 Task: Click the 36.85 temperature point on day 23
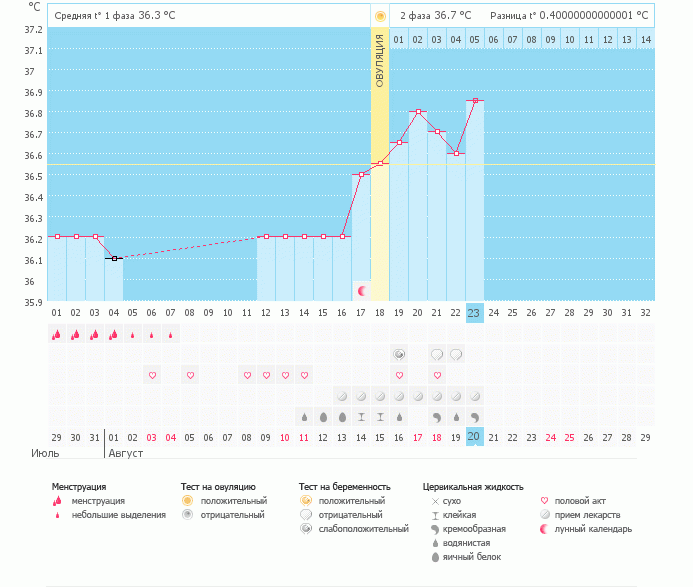tap(475, 101)
